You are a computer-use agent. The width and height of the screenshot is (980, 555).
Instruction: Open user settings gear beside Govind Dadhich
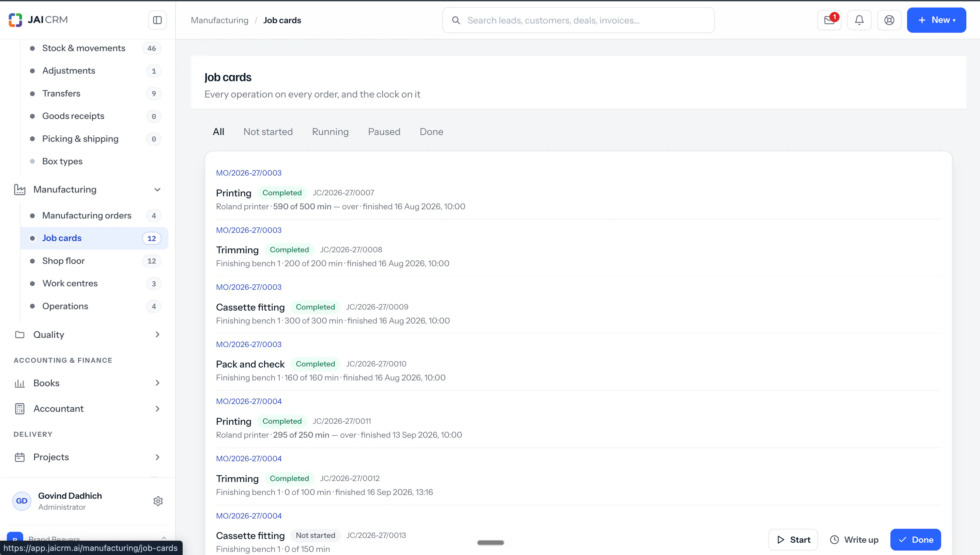[158, 501]
